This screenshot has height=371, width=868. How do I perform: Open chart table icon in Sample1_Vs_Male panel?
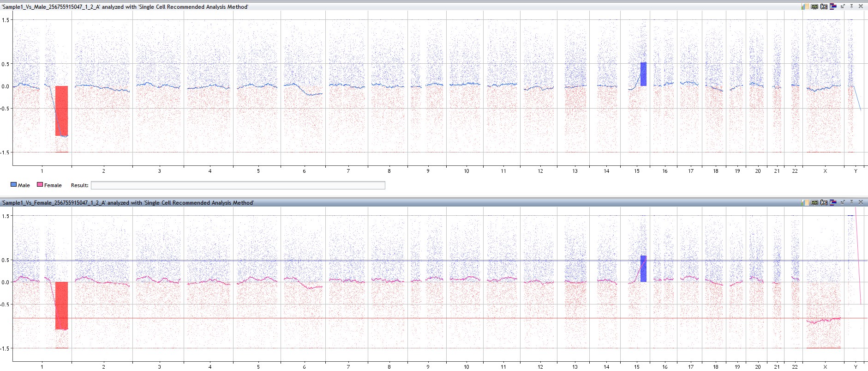click(805, 6)
